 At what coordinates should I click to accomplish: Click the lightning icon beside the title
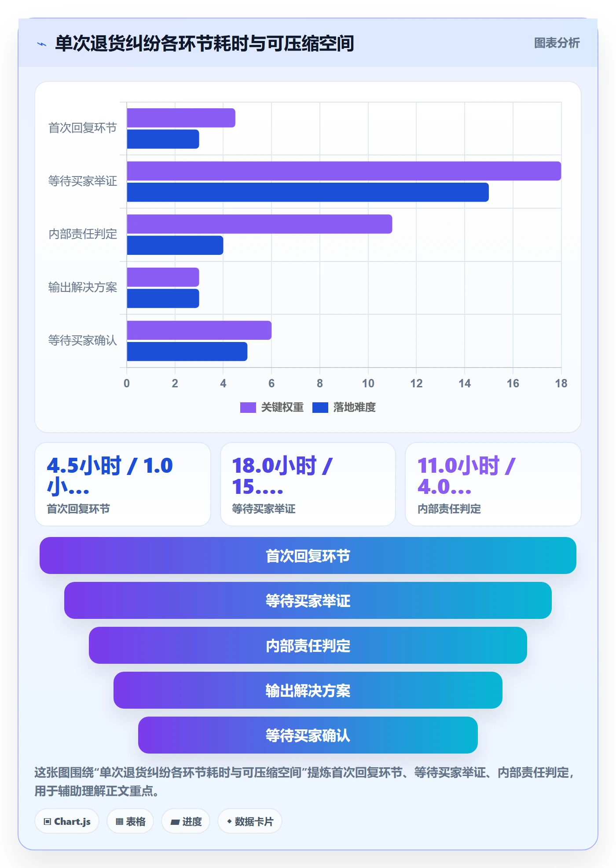[42, 44]
